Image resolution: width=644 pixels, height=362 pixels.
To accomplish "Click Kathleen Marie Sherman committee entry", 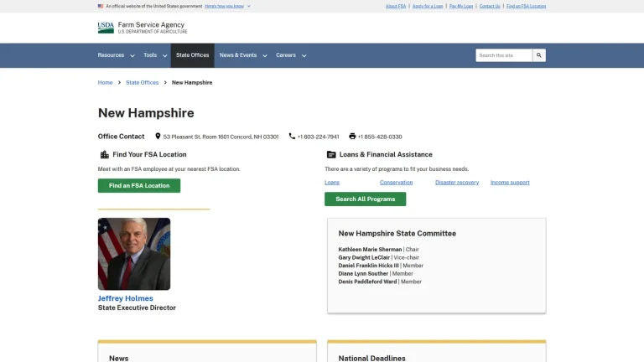I will [x=379, y=249].
